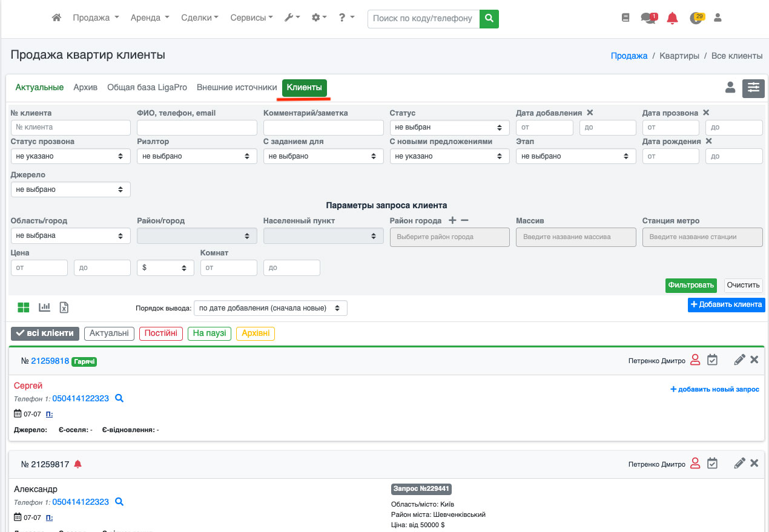Screen dimensions: 769x532
Task: Toggle the 'Актуальні' client filter
Action: [109, 333]
